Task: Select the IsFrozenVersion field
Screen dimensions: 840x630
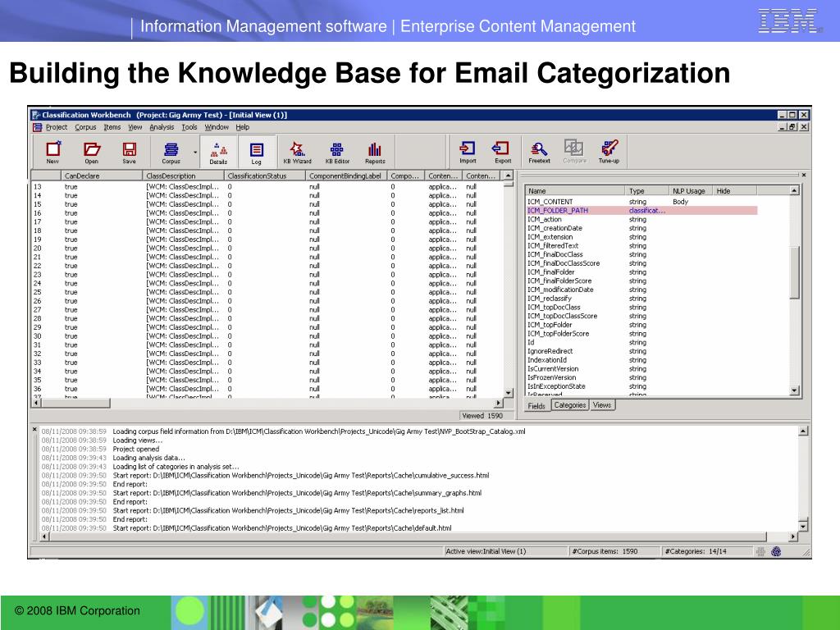Action: point(641,377)
